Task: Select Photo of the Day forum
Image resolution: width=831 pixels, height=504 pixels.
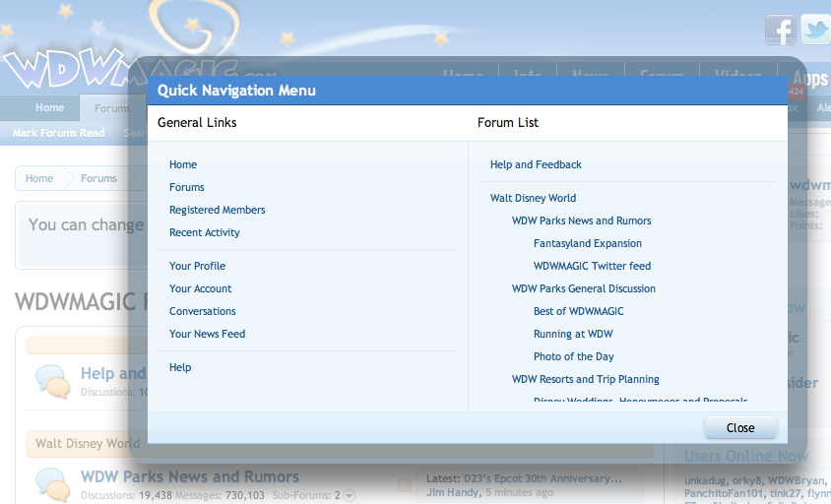Action: tap(573, 356)
